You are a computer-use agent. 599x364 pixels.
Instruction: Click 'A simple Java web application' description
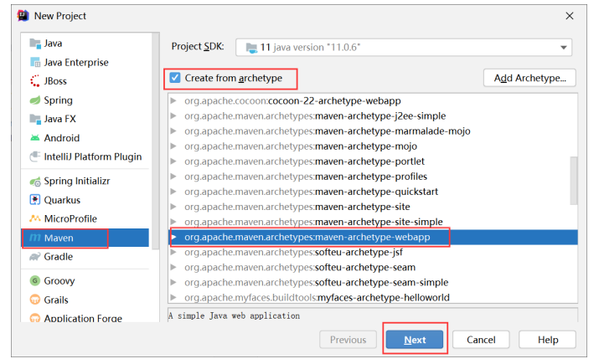[x=235, y=316]
